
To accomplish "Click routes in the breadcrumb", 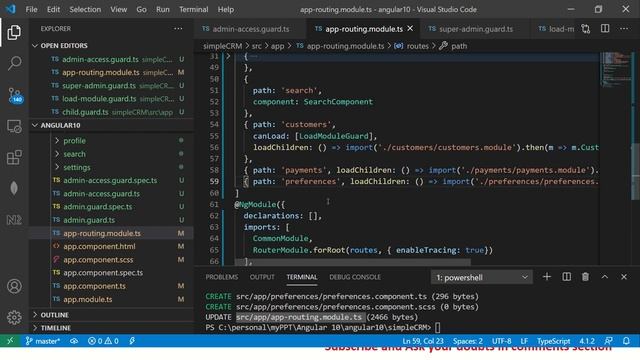I will pyautogui.click(x=418, y=46).
